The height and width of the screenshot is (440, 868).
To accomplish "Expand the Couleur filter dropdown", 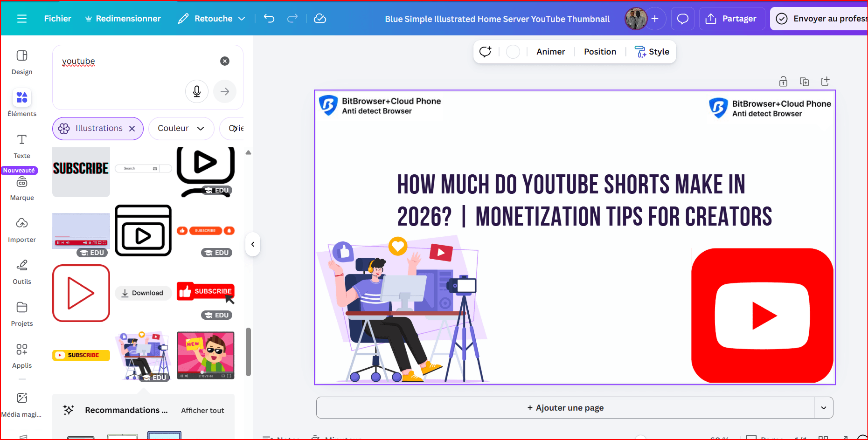I will point(181,129).
